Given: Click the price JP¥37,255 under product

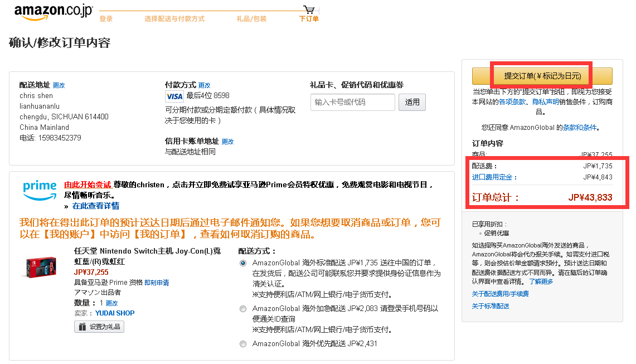Looking at the screenshot, I should coord(91,272).
